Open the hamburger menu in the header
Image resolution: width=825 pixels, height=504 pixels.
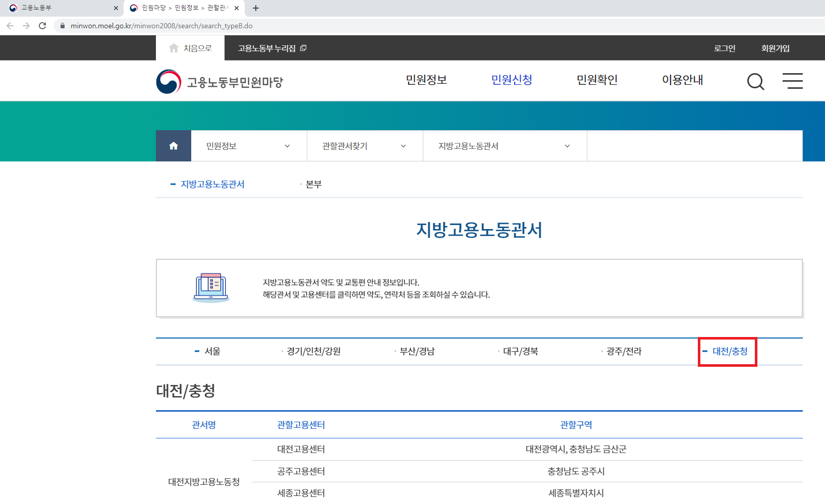[792, 81]
